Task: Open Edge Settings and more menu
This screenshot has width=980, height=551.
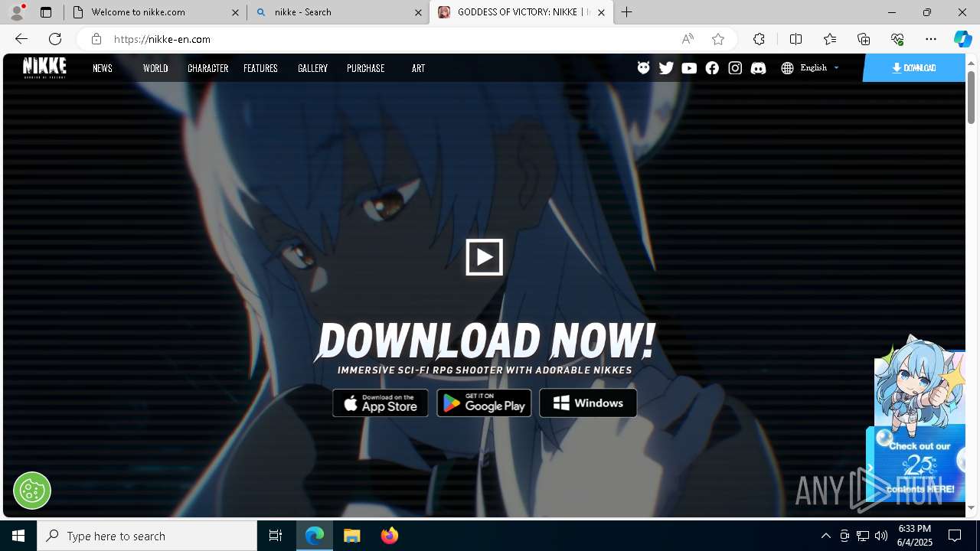Action: click(x=931, y=39)
